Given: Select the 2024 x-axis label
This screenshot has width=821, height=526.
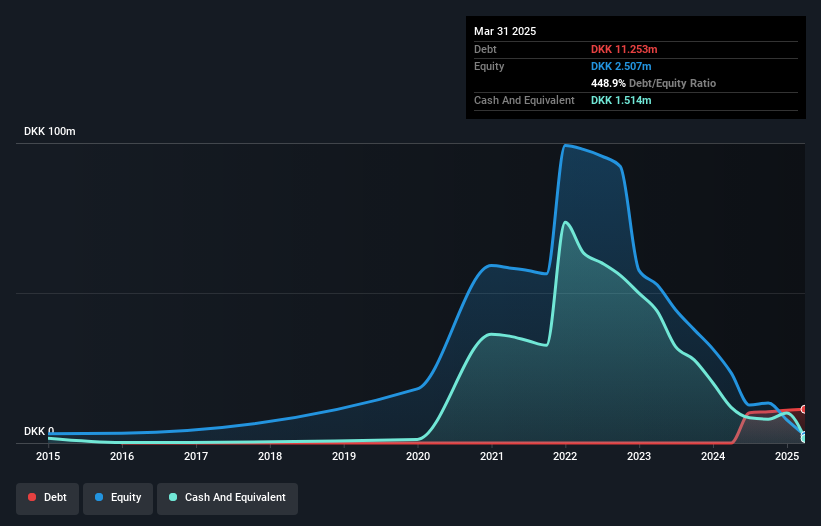Looking at the screenshot, I should click(713, 456).
